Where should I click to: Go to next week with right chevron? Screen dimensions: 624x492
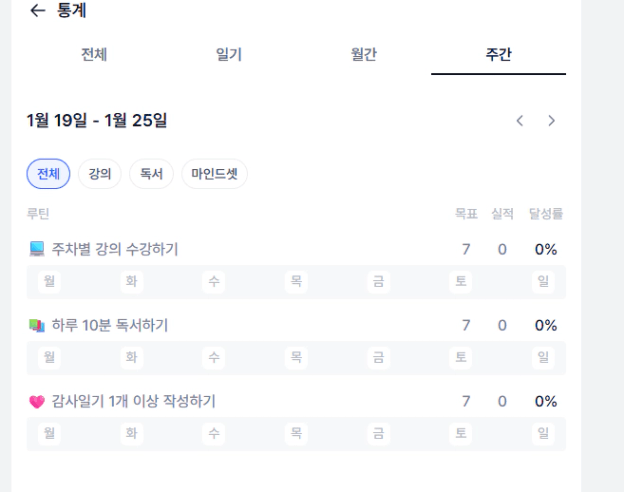click(551, 121)
